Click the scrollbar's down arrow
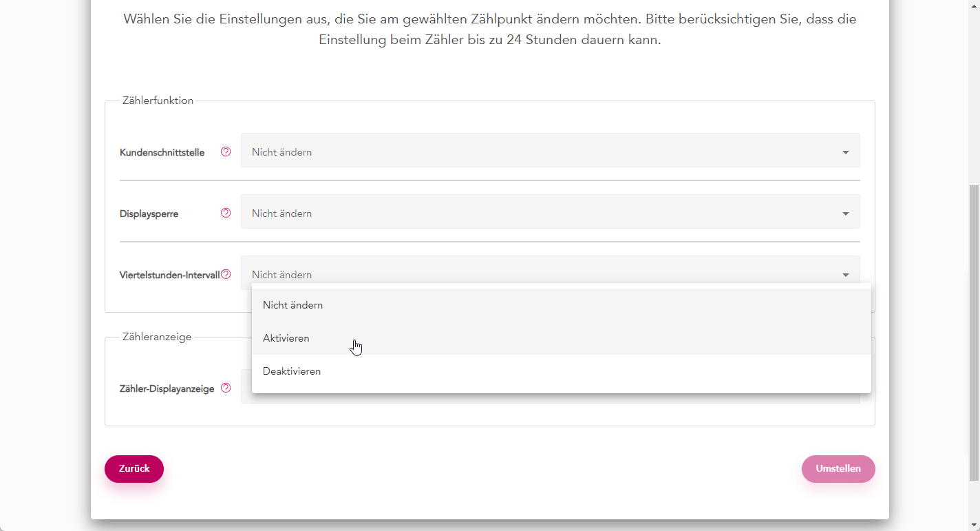The height and width of the screenshot is (531, 980). (974, 525)
